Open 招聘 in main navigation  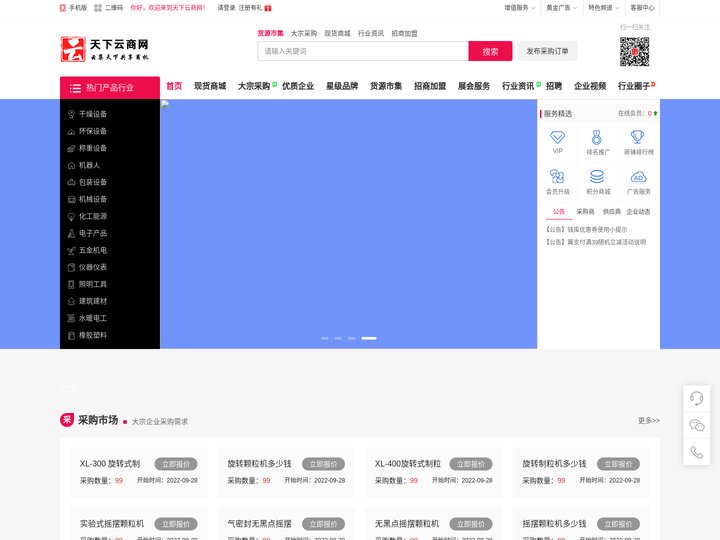pyautogui.click(x=554, y=86)
